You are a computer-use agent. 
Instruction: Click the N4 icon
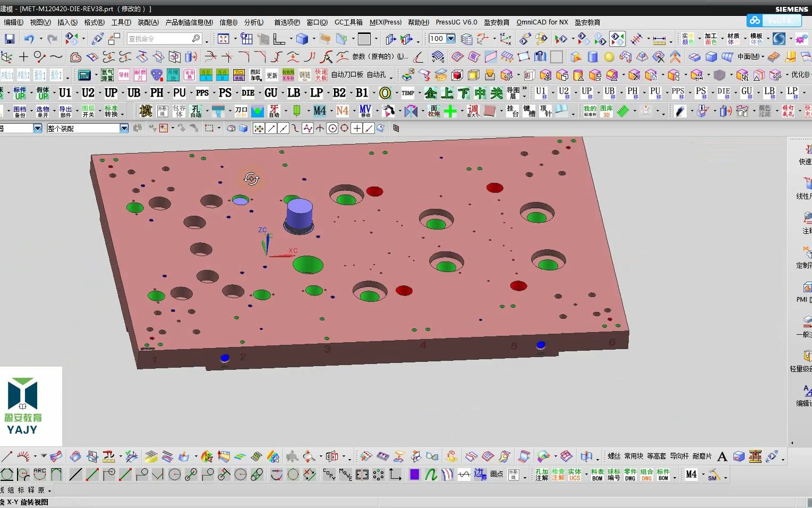pos(343,111)
